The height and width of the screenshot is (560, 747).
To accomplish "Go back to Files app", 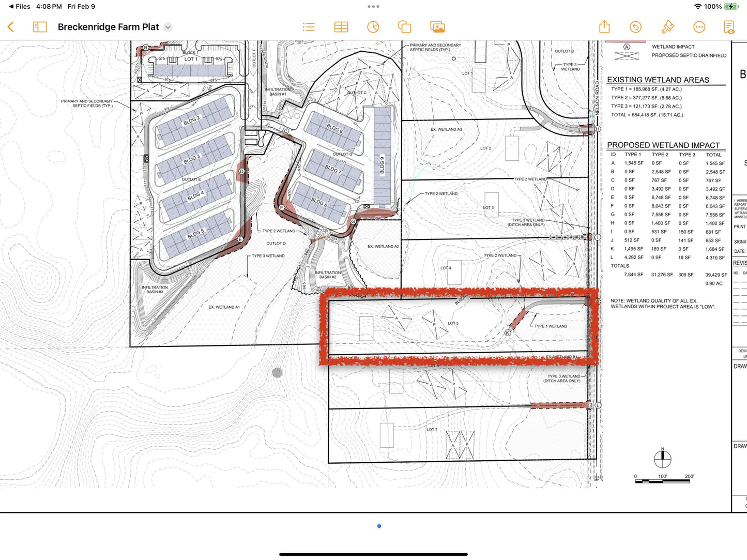I will (x=20, y=7).
